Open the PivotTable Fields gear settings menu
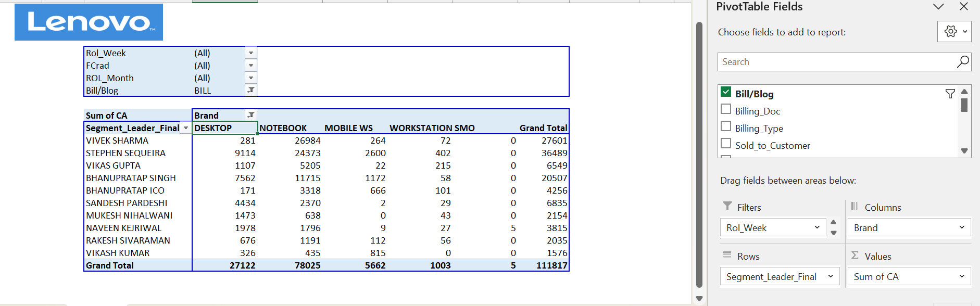The width and height of the screenshot is (980, 306). point(954,32)
